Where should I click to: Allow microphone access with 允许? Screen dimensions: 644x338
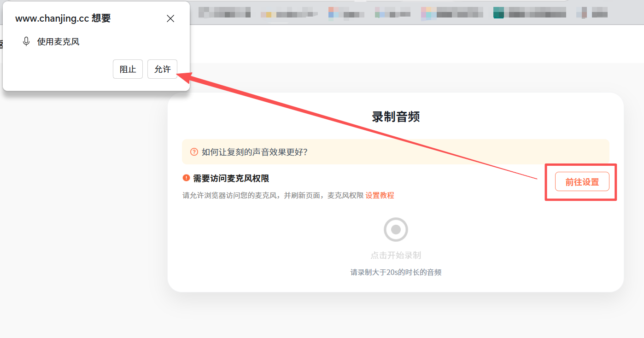tap(162, 69)
